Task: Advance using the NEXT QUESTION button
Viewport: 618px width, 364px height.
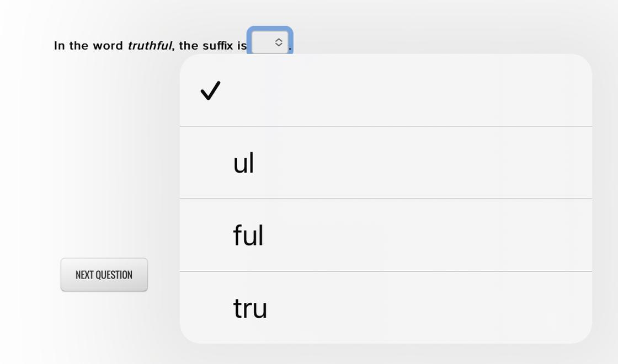Action: (x=104, y=275)
